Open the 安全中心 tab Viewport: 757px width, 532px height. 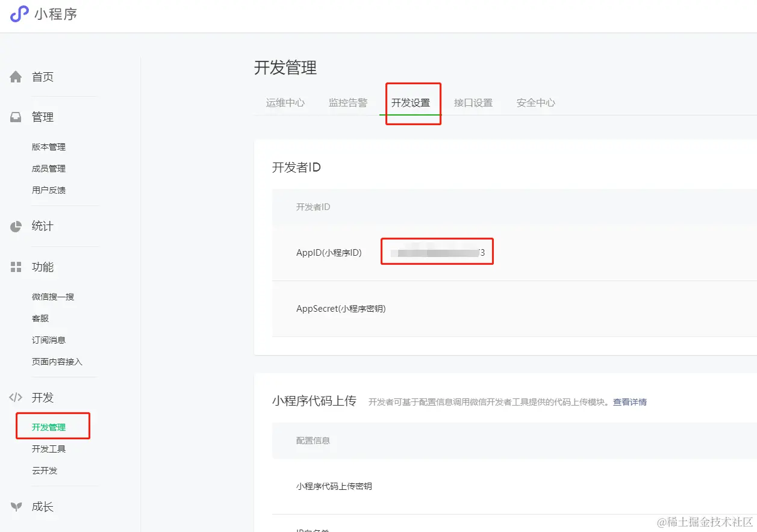click(535, 102)
